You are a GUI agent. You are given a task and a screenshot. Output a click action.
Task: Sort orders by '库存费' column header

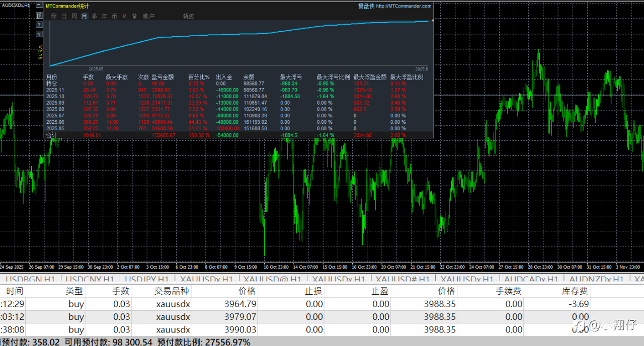(x=575, y=291)
